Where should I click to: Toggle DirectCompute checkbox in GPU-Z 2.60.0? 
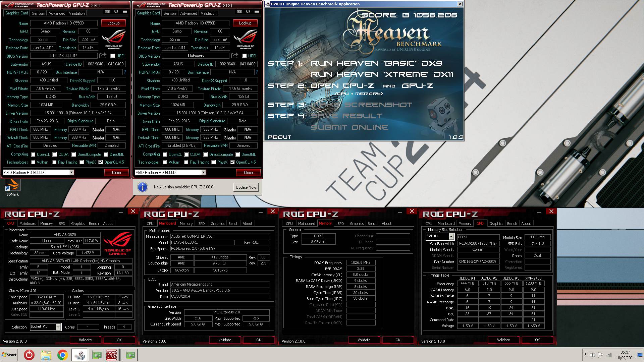(x=74, y=155)
